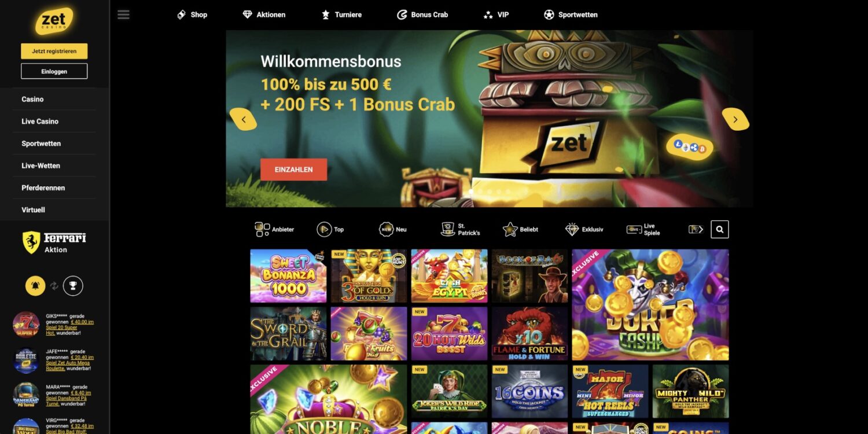This screenshot has height=434, width=868.
Task: Click the refresh arrows icon in sidebar
Action: click(54, 285)
